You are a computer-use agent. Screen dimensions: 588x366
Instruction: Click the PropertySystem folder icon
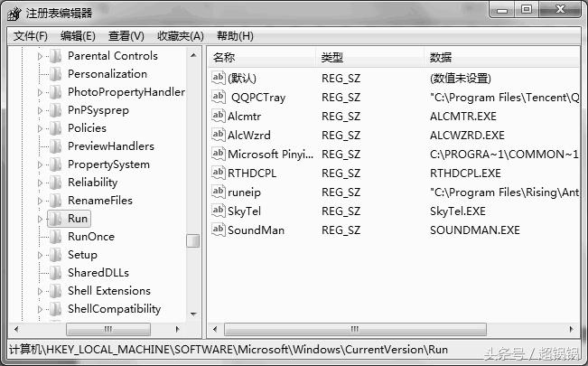pos(56,164)
